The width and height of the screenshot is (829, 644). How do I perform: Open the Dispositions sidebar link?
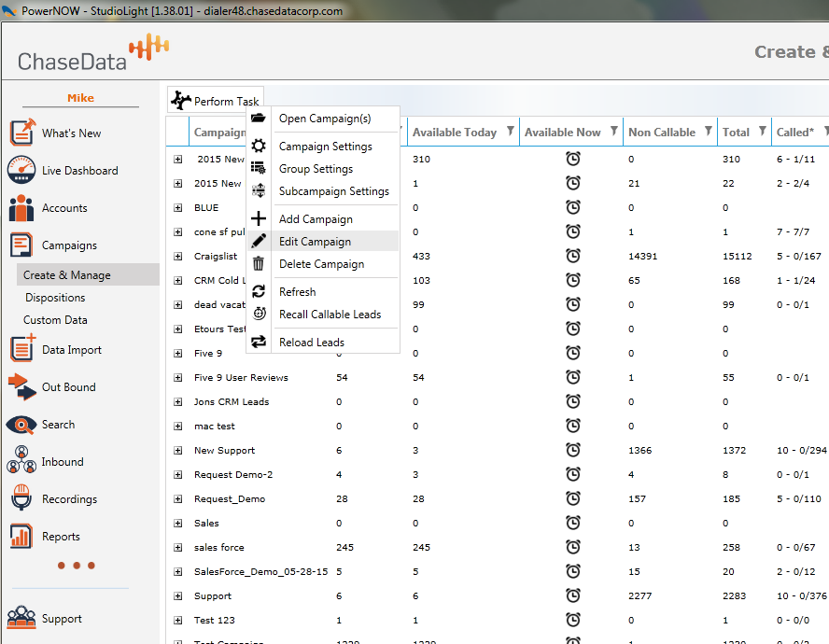point(55,298)
